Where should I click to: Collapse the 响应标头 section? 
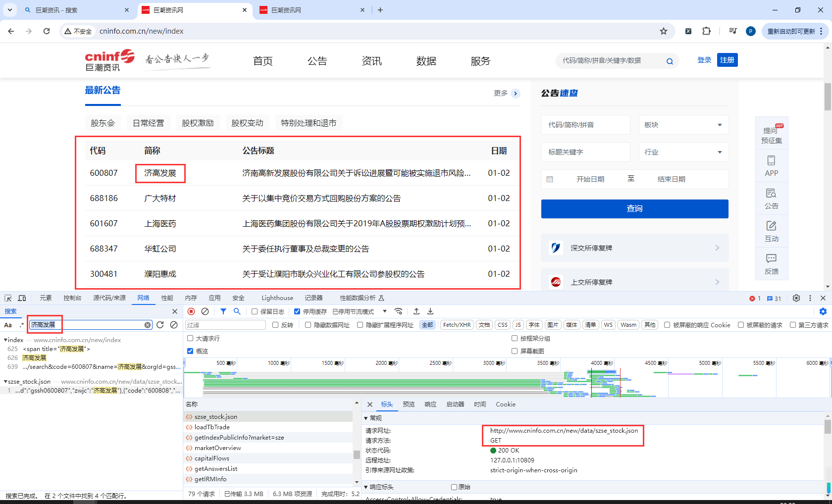tap(366, 487)
